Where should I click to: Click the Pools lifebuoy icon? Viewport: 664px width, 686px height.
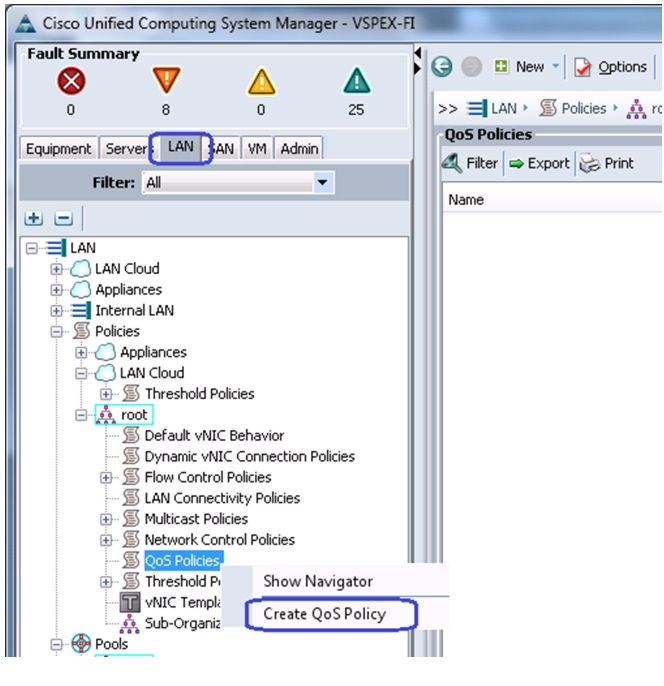point(81,644)
